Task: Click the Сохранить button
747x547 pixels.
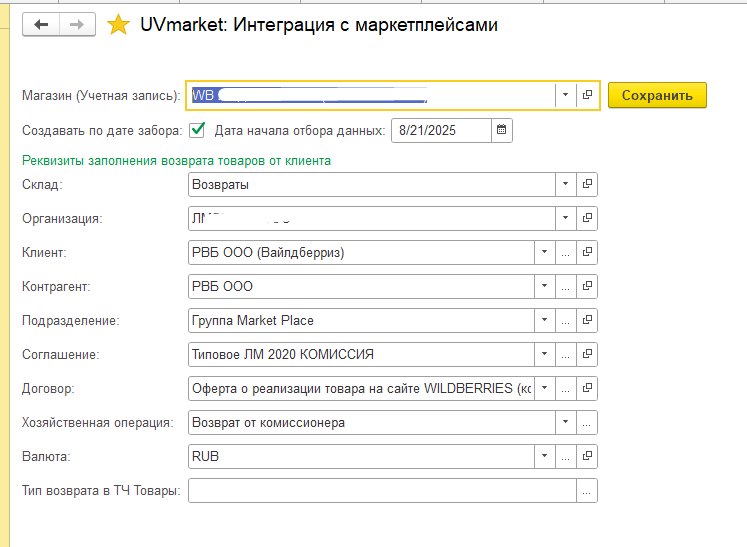Action: 657,95
